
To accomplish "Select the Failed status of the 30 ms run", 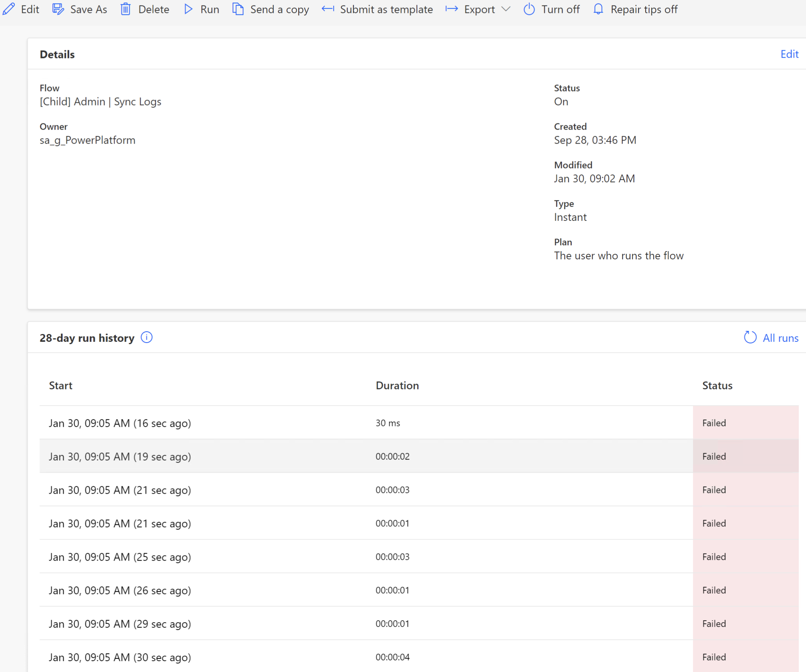I will click(714, 423).
